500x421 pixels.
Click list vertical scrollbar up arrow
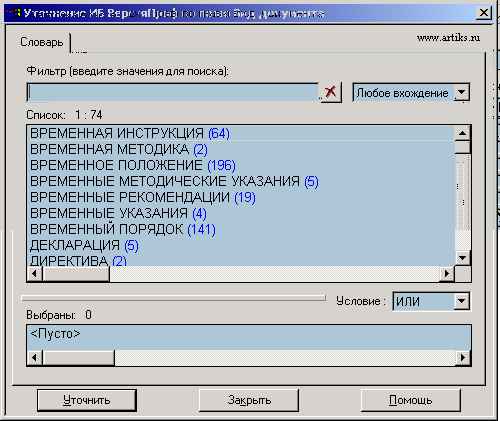(x=462, y=134)
